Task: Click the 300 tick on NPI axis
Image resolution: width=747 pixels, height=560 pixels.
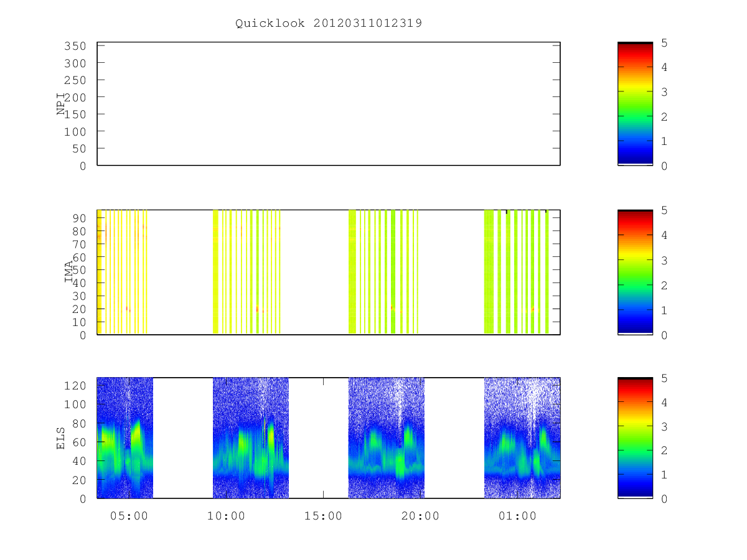Action: pos(75,63)
